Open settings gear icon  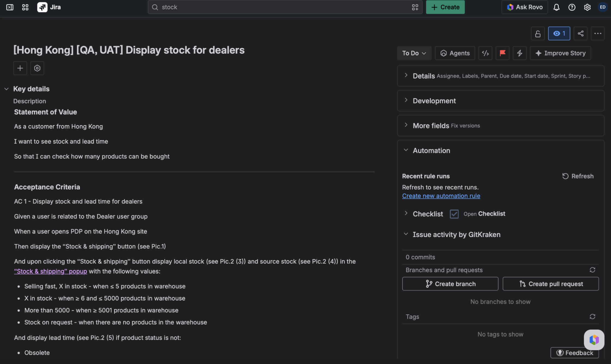587,7
